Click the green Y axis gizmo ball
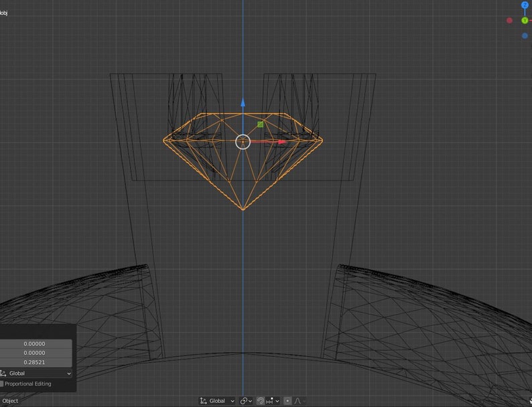532x407 pixels. (x=525, y=21)
